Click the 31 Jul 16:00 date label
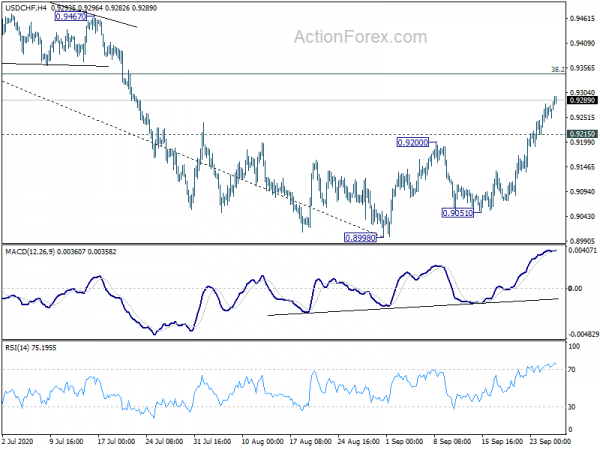 pos(212,441)
